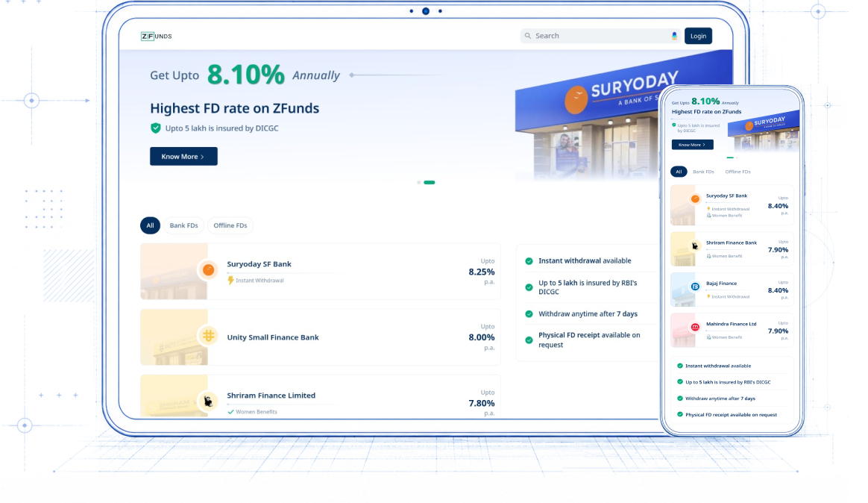Click the check icon beside Up to 5 lakh insured on the tablet
The width and height of the screenshot is (868, 503).
(x=529, y=287)
